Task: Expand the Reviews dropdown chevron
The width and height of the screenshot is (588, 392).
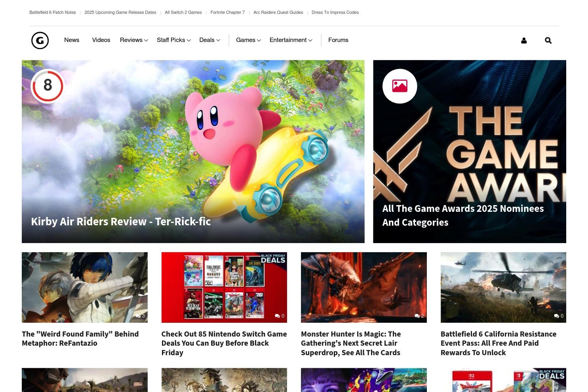Action: tap(146, 40)
